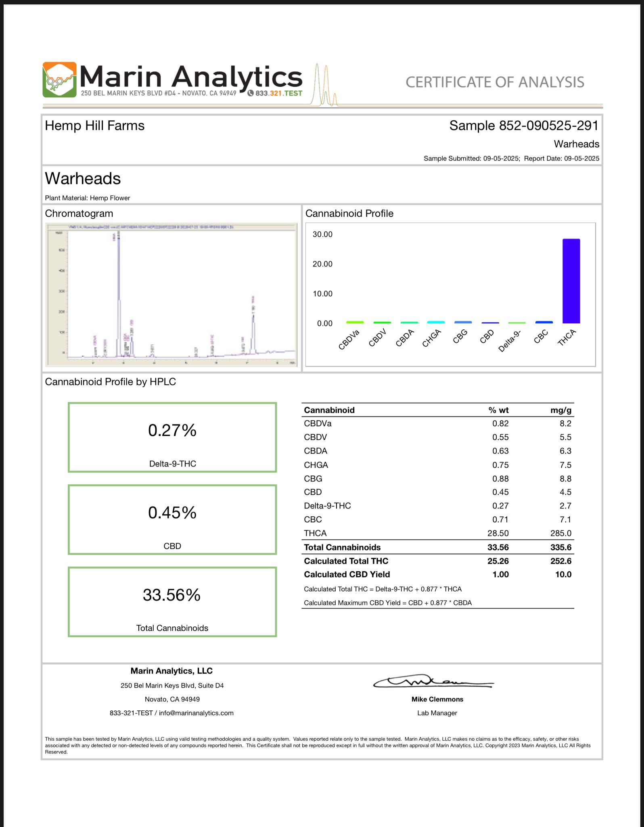
Task: Select the THCA row in cannabinoid table
Action: click(437, 533)
